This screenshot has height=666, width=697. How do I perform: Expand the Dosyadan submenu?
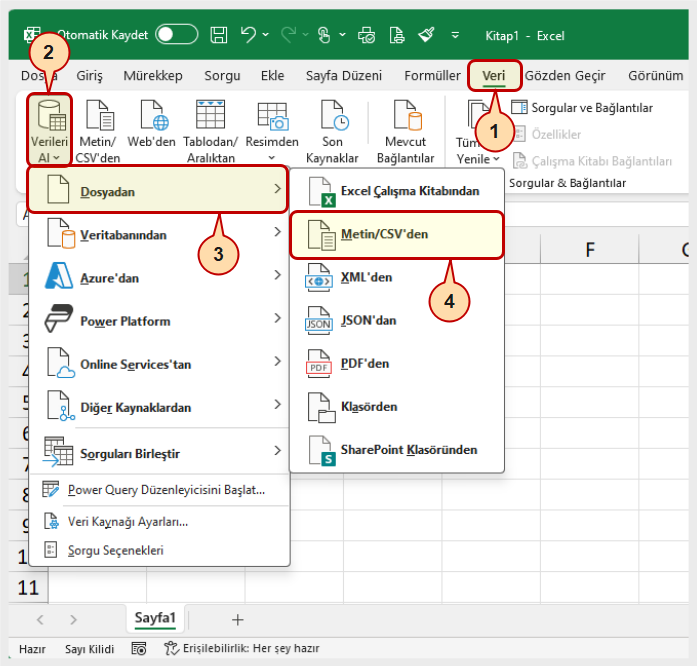pos(157,190)
